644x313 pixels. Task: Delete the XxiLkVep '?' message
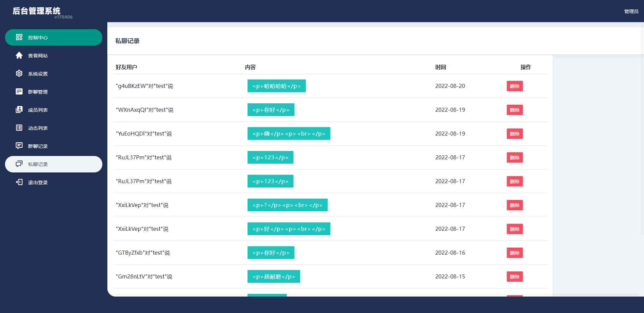pos(515,205)
